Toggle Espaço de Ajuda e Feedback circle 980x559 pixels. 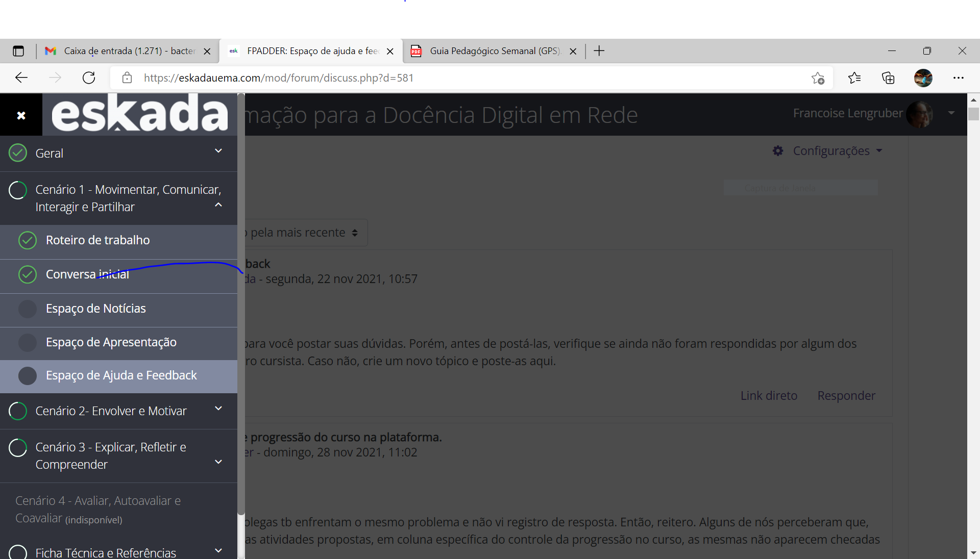[28, 376]
